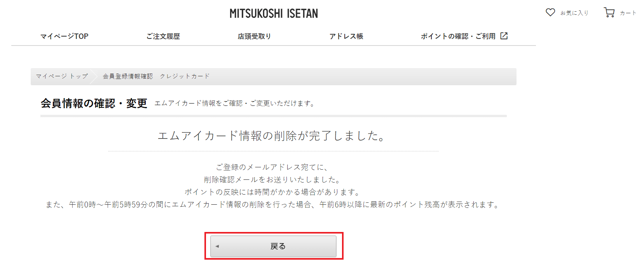Select the 店頭受取り menu item
The image size is (644, 260).
point(254,36)
